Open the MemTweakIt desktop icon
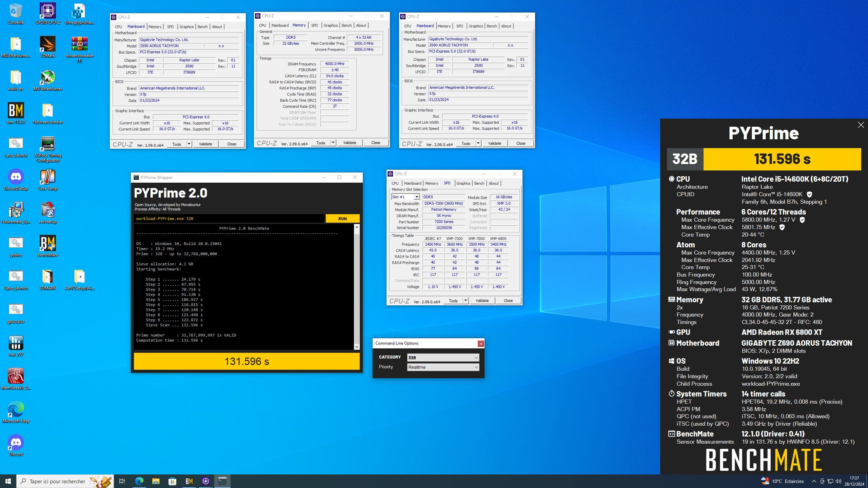 16,379
